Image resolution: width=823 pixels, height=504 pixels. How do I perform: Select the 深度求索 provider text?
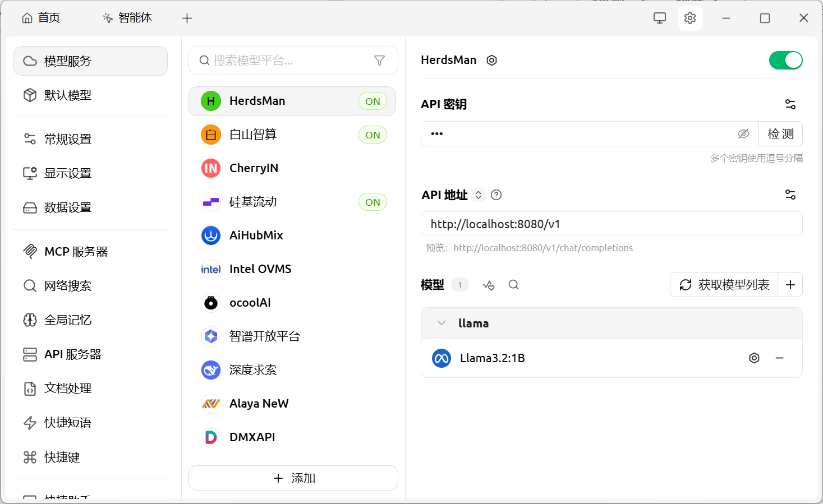[253, 370]
